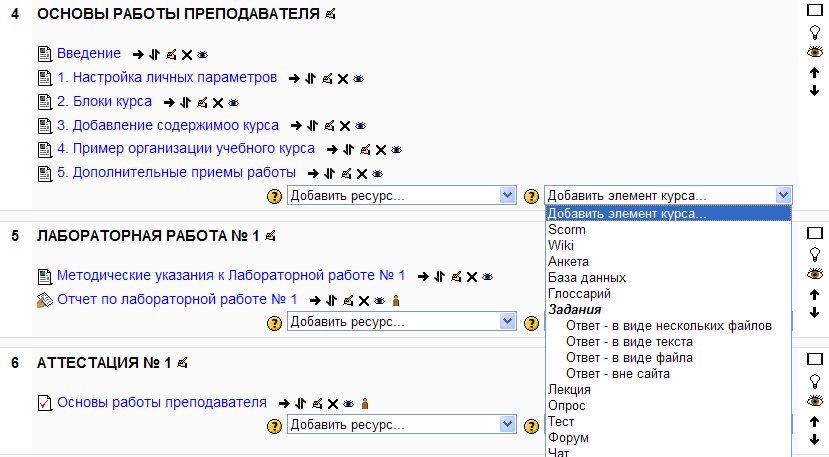
Task: Open 'Добавить ресурс...' dropdown in section 5
Action: [402, 321]
